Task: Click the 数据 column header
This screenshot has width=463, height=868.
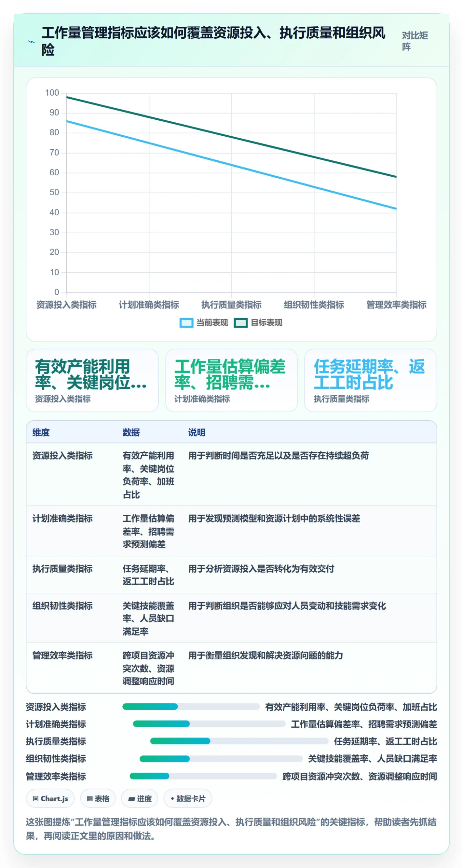Action: [x=131, y=432]
